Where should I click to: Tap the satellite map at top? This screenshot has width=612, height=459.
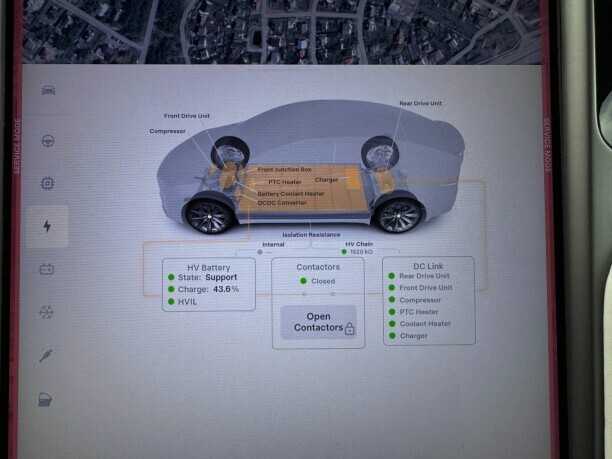[x=282, y=31]
